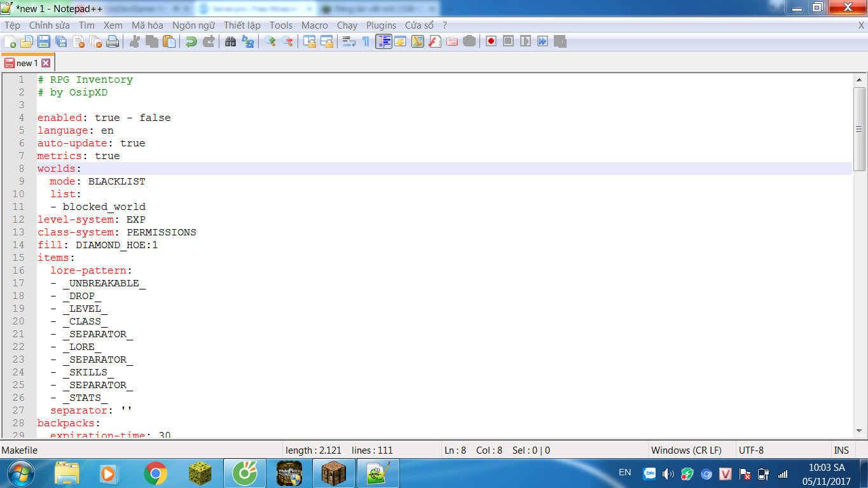Click the Redo arrow icon
Image resolution: width=868 pixels, height=488 pixels.
point(209,41)
